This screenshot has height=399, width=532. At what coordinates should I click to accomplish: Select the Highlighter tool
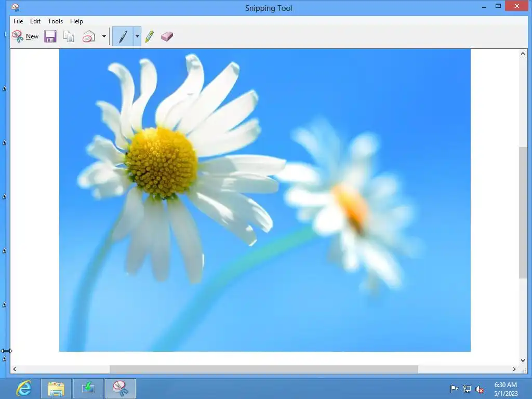tap(149, 36)
